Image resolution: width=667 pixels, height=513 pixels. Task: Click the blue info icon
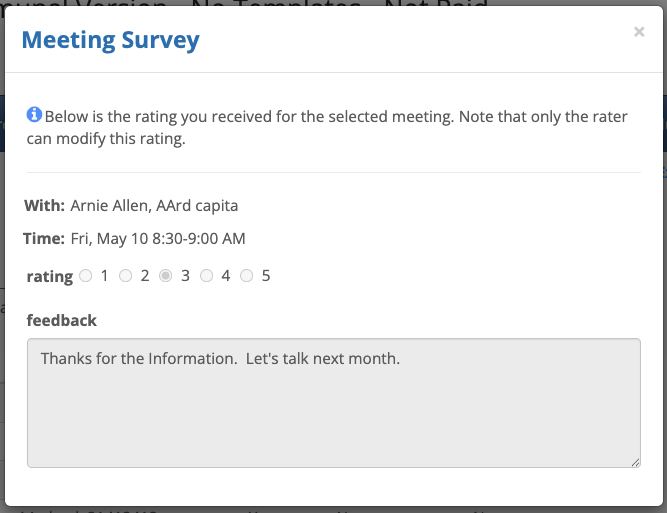[34, 115]
